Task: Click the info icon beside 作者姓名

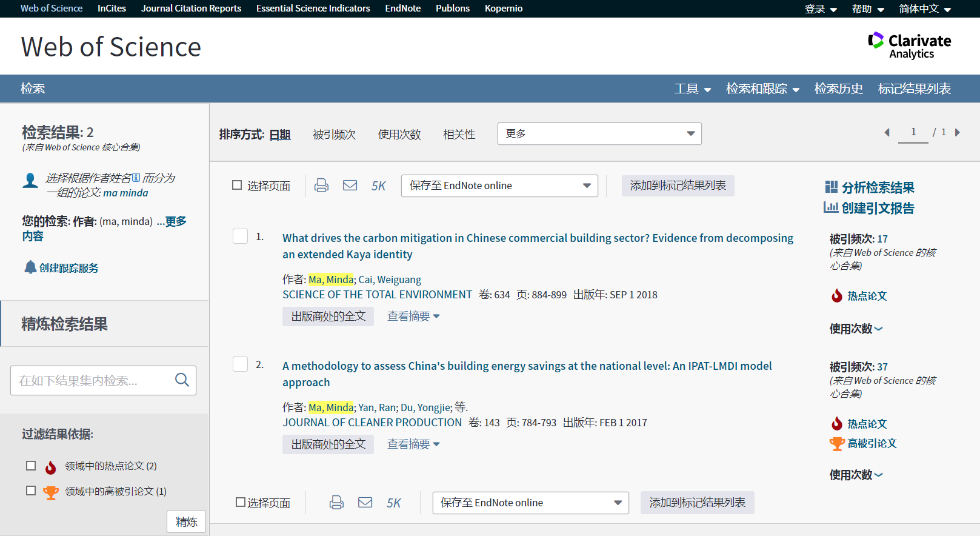Action: click(x=136, y=178)
